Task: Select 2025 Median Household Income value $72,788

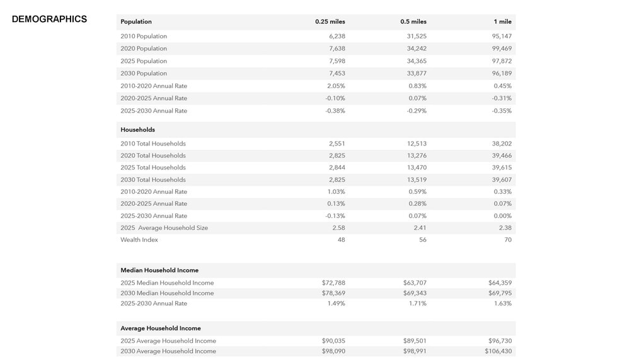Action: (x=333, y=283)
